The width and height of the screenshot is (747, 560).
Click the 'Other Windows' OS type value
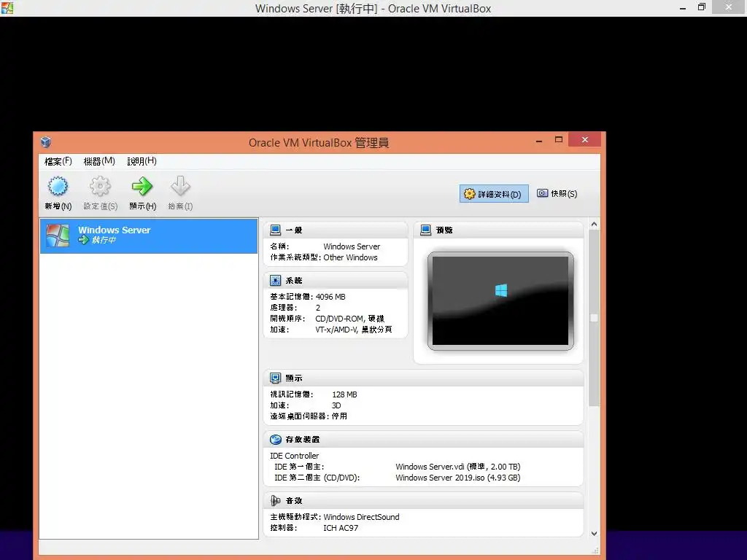click(x=350, y=257)
